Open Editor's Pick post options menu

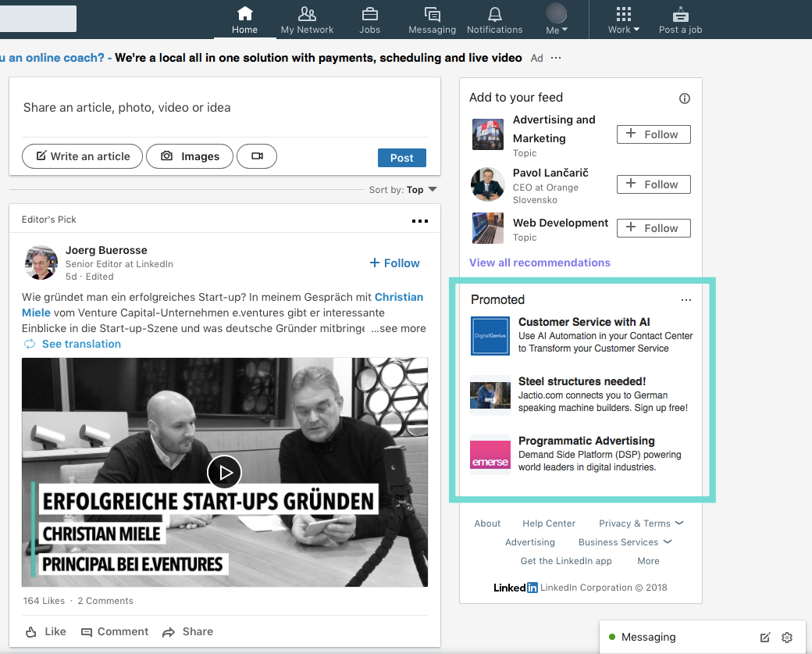pos(420,221)
